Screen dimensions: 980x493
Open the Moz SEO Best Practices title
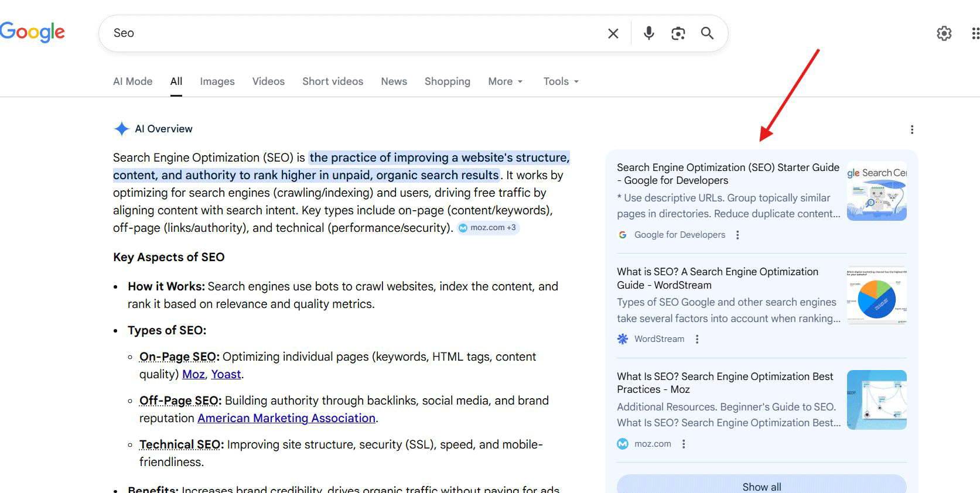pos(725,383)
